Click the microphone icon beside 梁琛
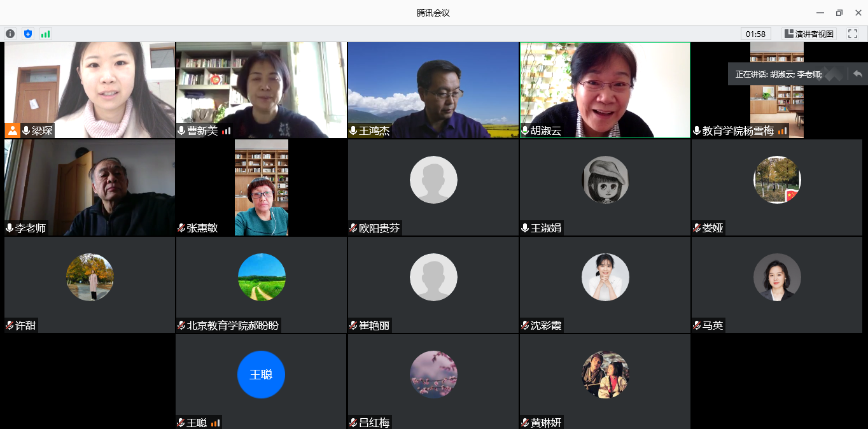Viewport: 868px width, 429px height. tap(26, 130)
